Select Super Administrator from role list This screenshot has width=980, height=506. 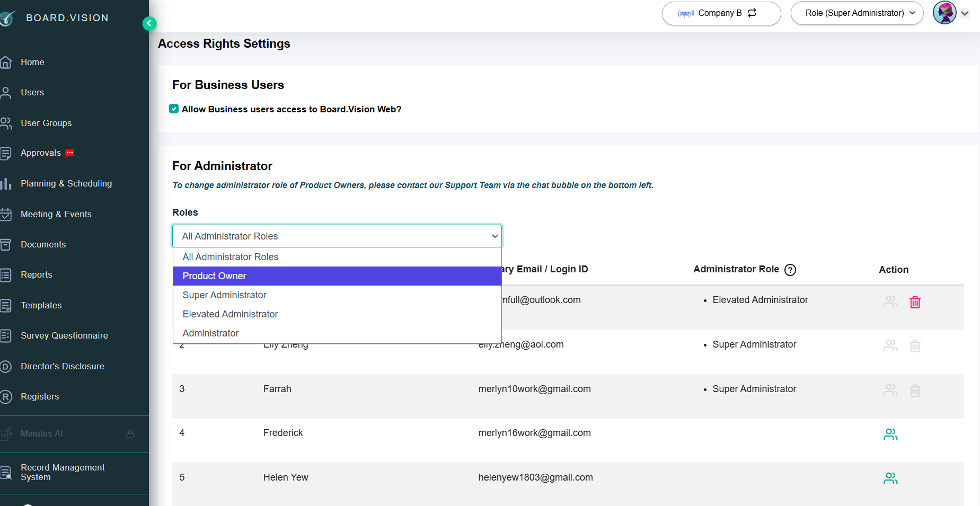click(337, 295)
